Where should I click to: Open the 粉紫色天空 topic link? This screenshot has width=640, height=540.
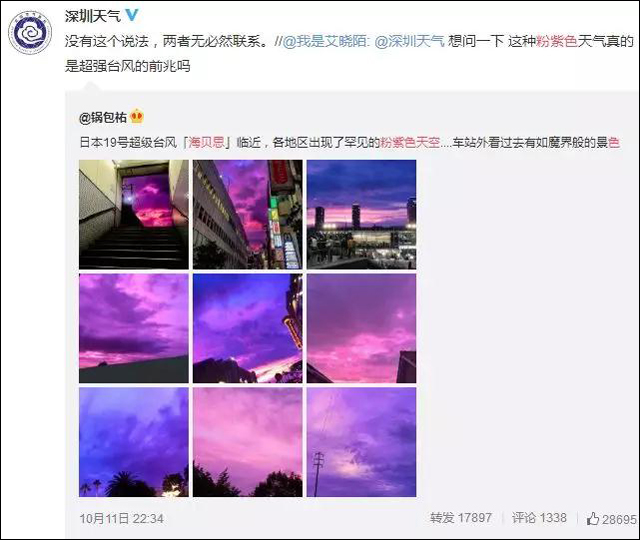tap(410, 142)
